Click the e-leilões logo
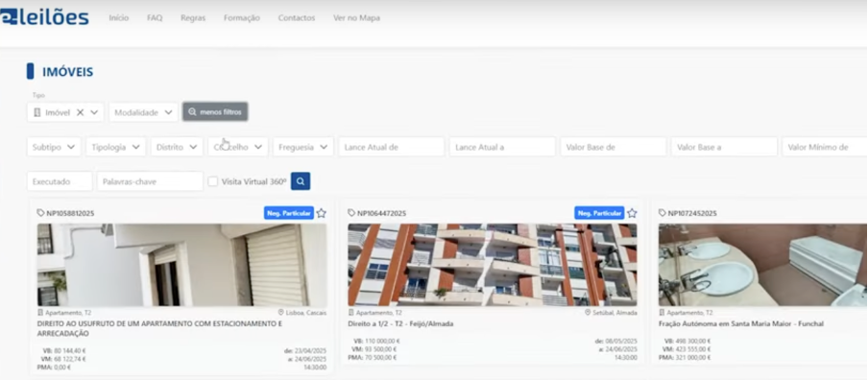868x380 pixels. pos(44,17)
